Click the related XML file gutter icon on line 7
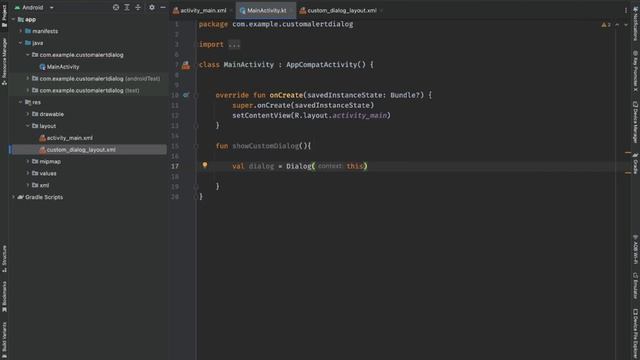 pyautogui.click(x=186, y=64)
